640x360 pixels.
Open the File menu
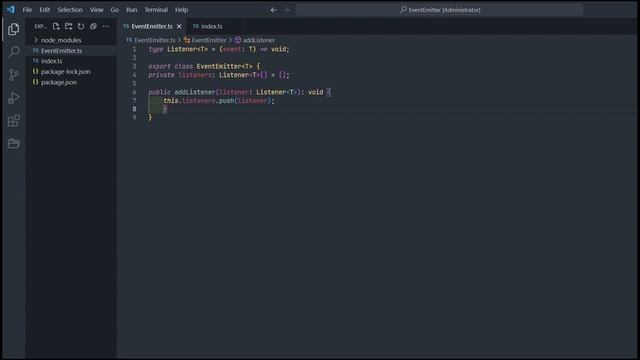click(x=27, y=10)
